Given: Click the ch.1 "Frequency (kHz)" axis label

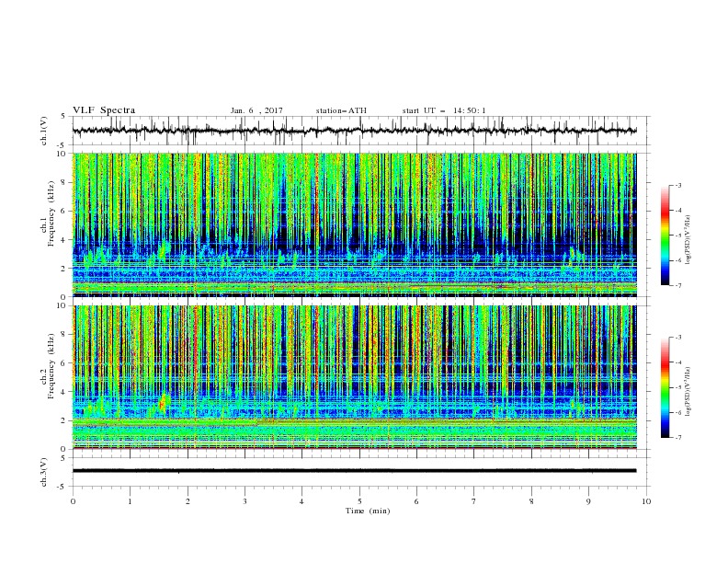Looking at the screenshot, I should (51, 213).
